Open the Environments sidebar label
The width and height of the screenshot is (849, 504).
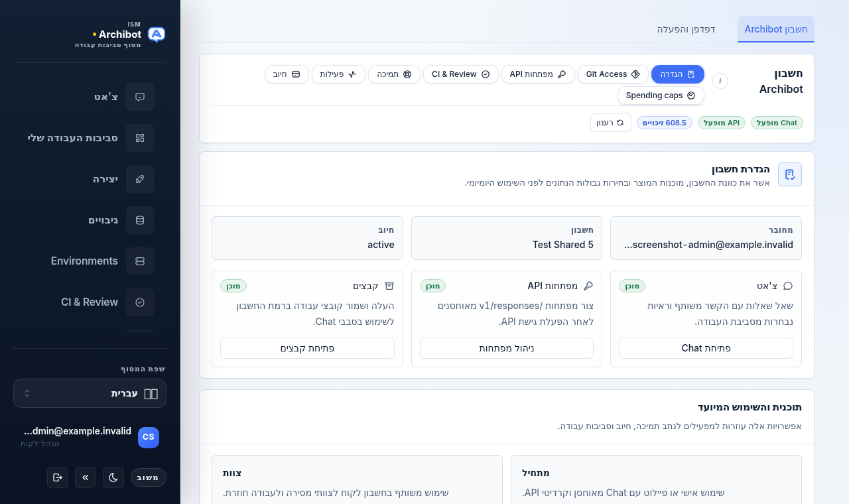click(84, 261)
